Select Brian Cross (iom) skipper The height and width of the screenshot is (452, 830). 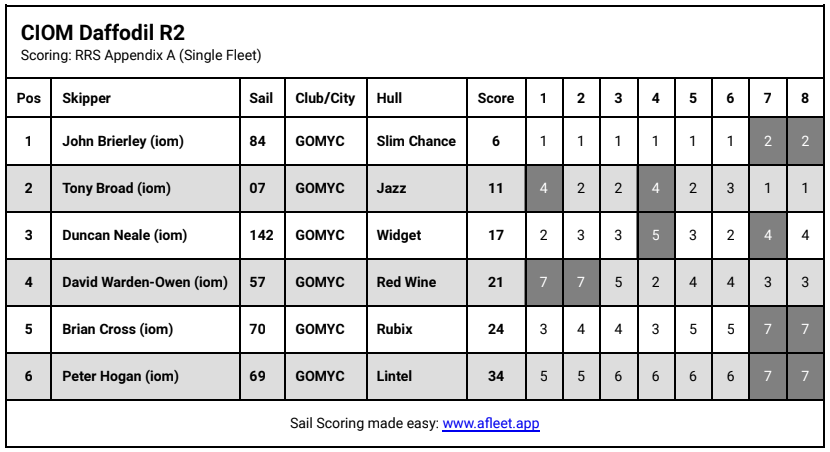116,329
